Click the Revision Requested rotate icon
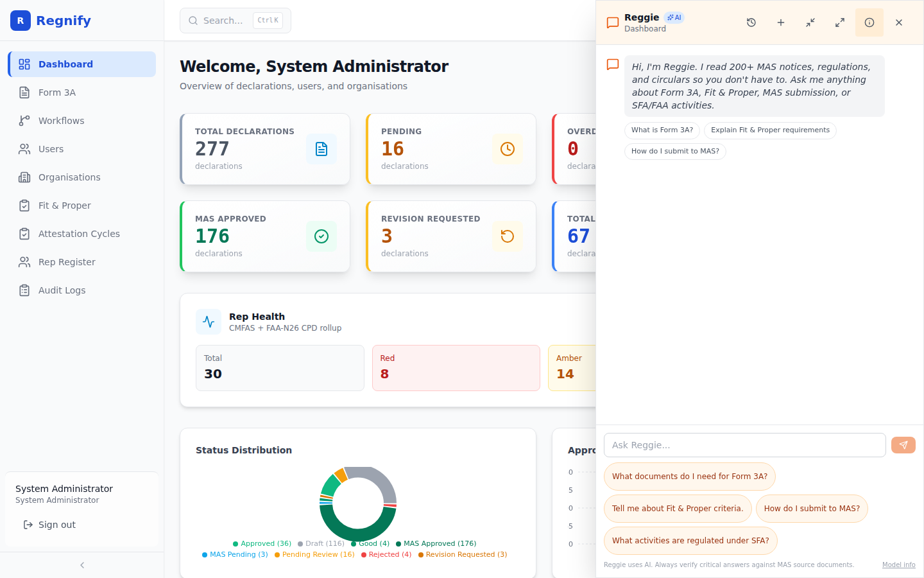This screenshot has height=578, width=924. coord(508,236)
